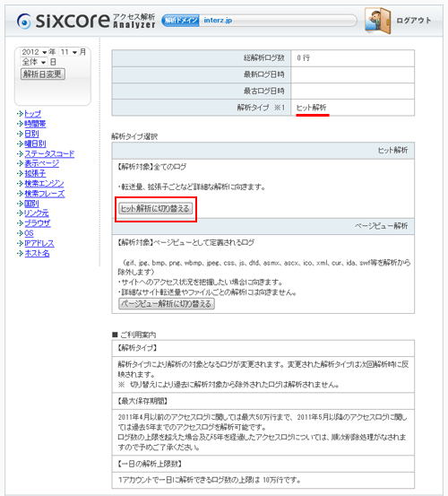Click the sixcore Analyzer logo
This screenshot has width=448, height=496.
[86, 21]
